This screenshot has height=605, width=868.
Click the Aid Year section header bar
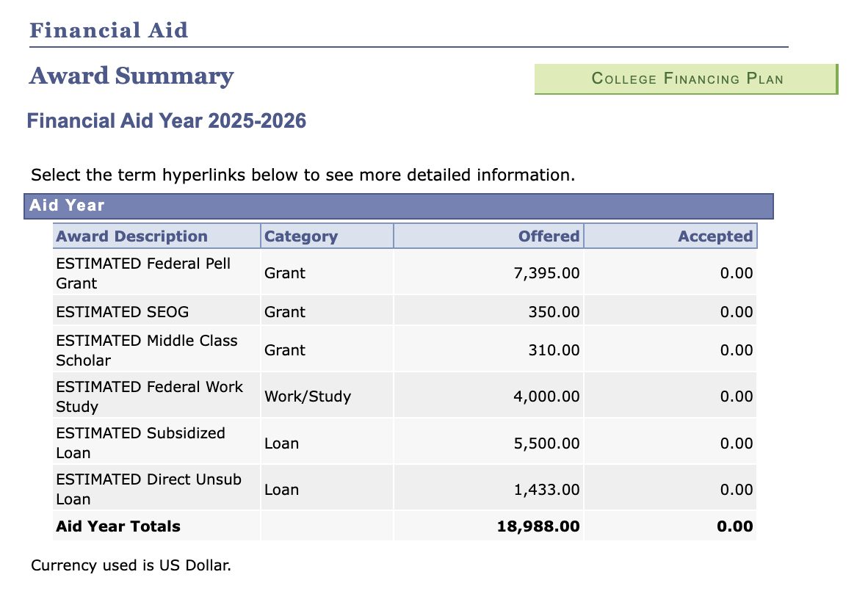pyautogui.click(x=398, y=206)
